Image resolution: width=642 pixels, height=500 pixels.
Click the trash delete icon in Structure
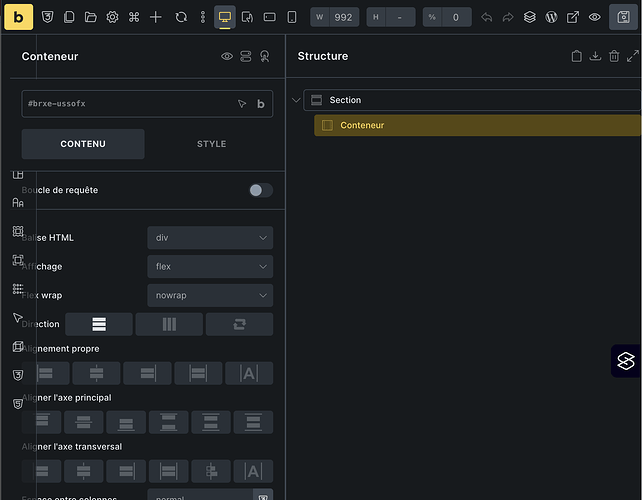[614, 56]
